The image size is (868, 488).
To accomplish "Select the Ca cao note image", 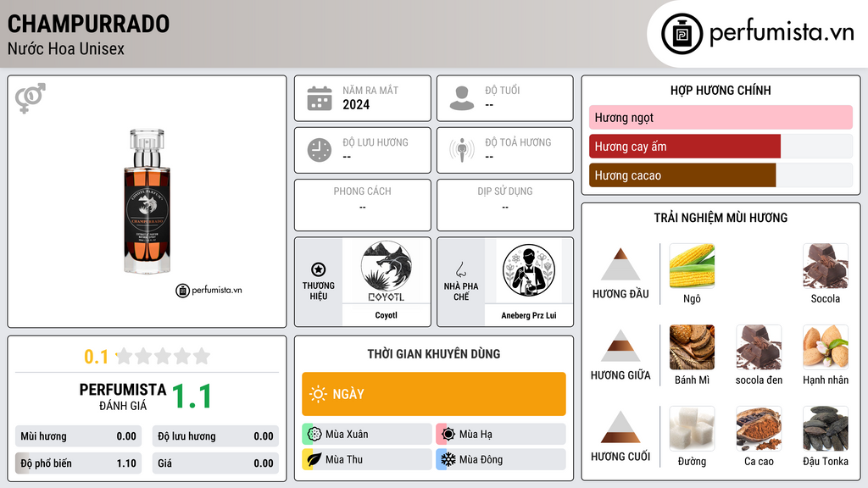I will coord(759,429).
